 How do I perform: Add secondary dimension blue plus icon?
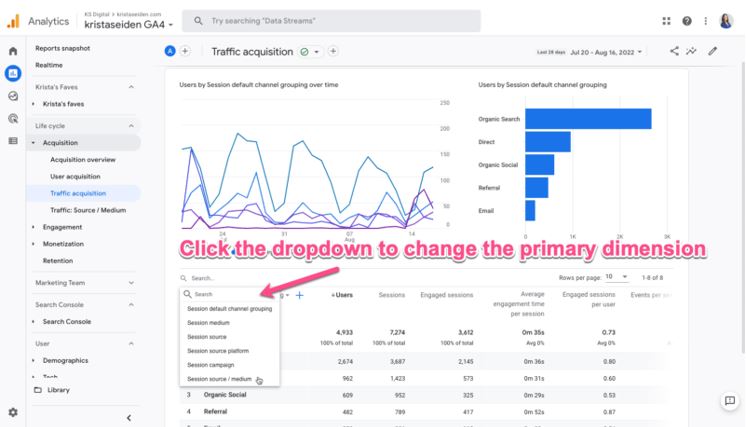coord(299,295)
